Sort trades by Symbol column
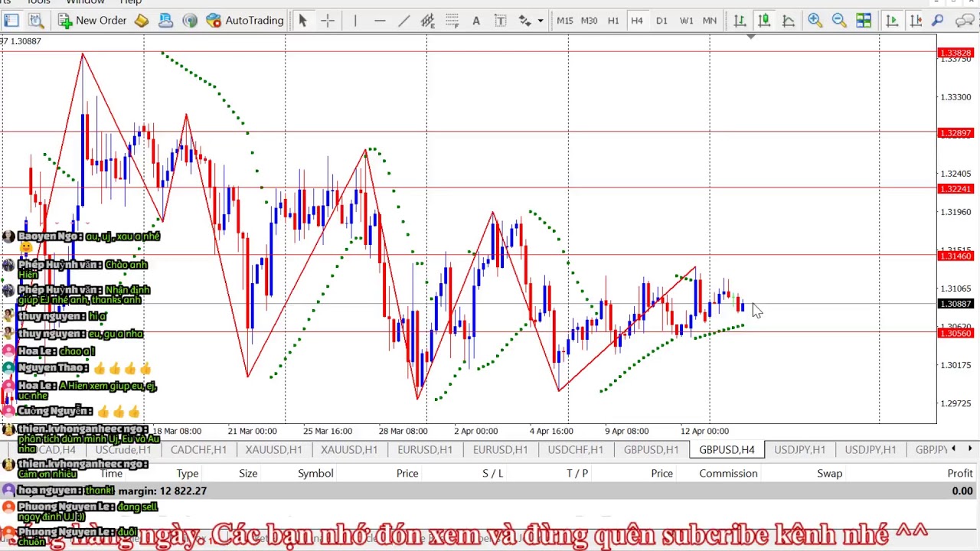The height and width of the screenshot is (551, 980). [315, 474]
